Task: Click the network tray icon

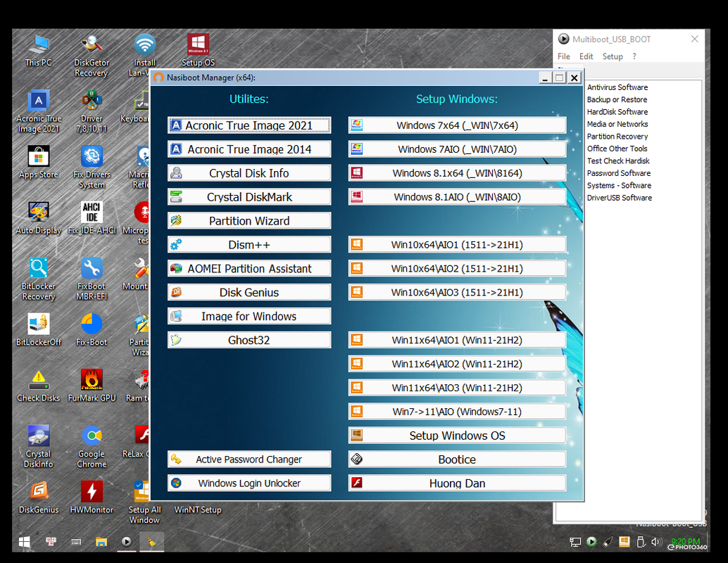Action: point(575,542)
